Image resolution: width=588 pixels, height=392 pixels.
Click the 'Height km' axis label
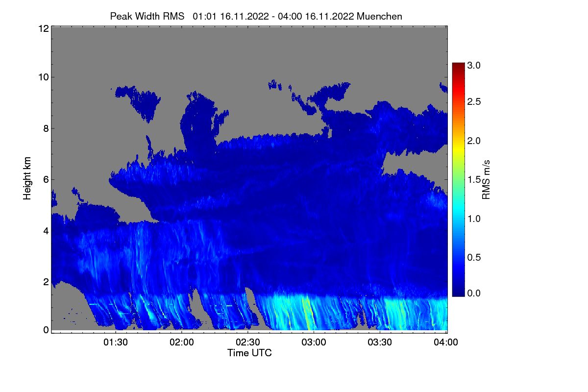click(27, 179)
